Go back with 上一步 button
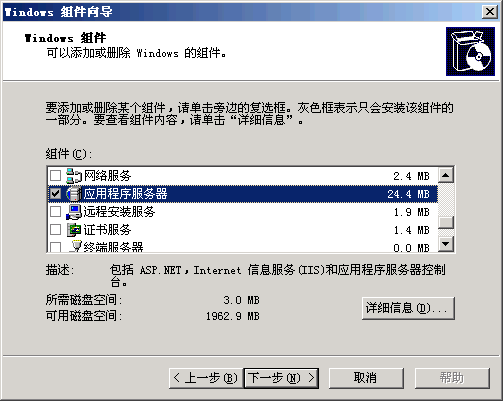 (206, 378)
